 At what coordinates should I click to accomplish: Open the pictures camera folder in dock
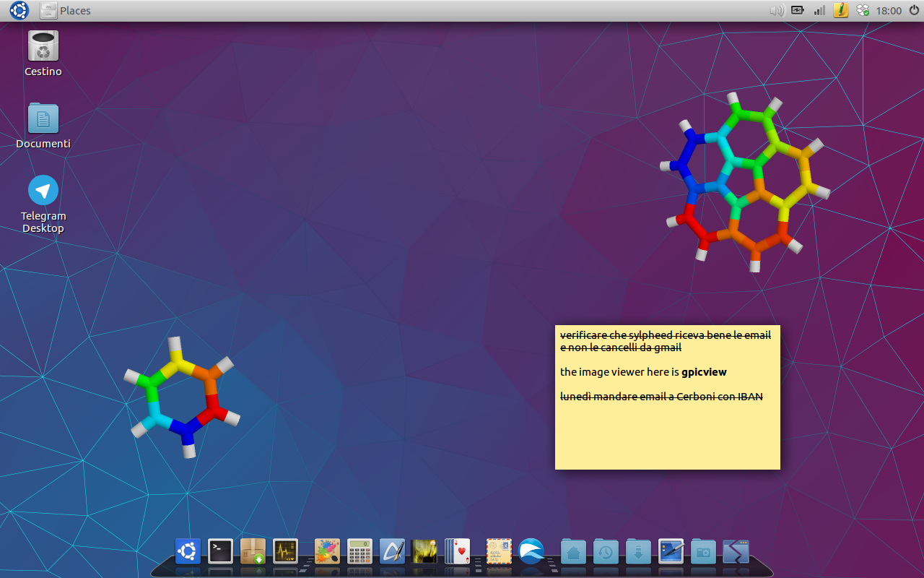[703, 551]
